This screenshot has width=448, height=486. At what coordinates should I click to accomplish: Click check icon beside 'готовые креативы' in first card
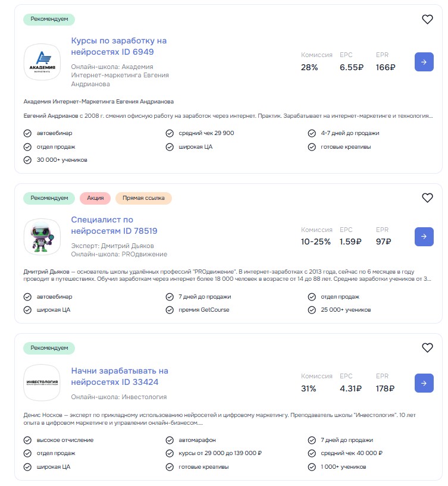[312, 147]
